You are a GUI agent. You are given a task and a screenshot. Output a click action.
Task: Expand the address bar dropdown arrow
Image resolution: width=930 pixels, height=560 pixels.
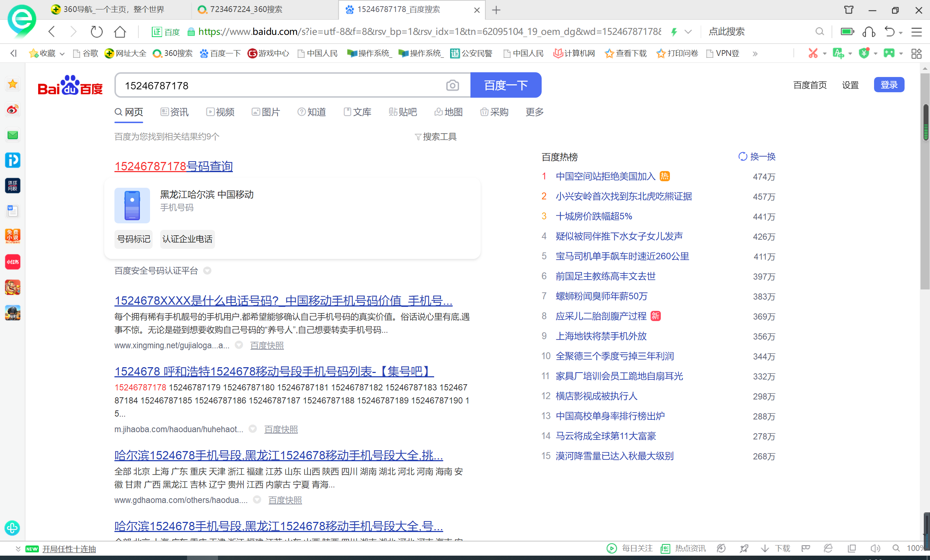tap(688, 32)
